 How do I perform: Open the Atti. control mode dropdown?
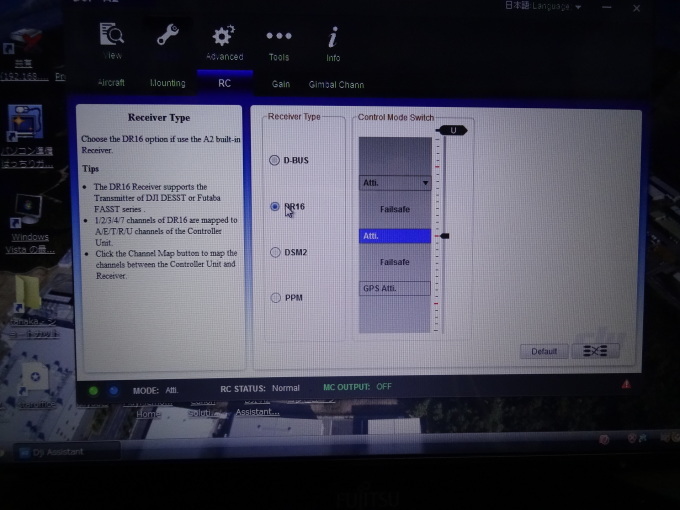point(395,183)
